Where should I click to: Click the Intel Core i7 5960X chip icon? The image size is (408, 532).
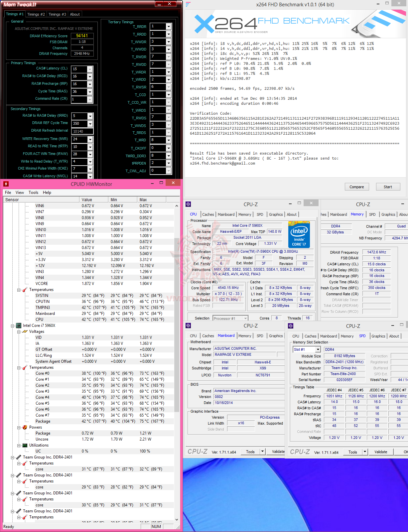[19, 326]
